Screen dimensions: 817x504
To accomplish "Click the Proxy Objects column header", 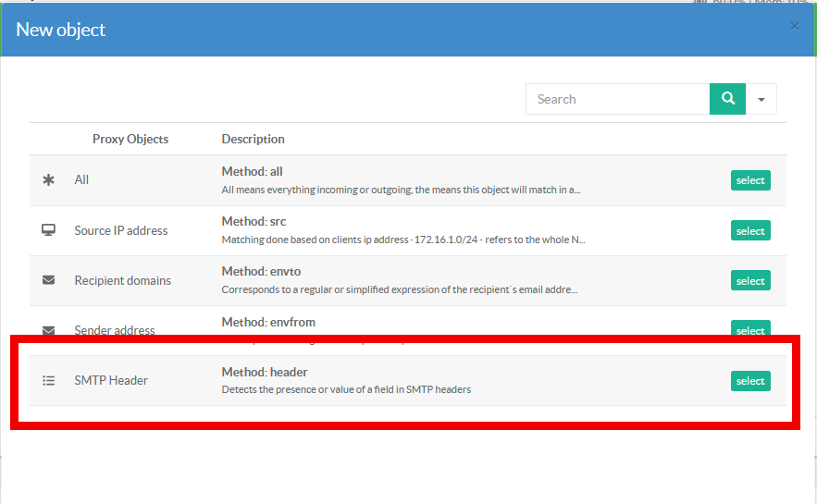I will pyautogui.click(x=130, y=139).
